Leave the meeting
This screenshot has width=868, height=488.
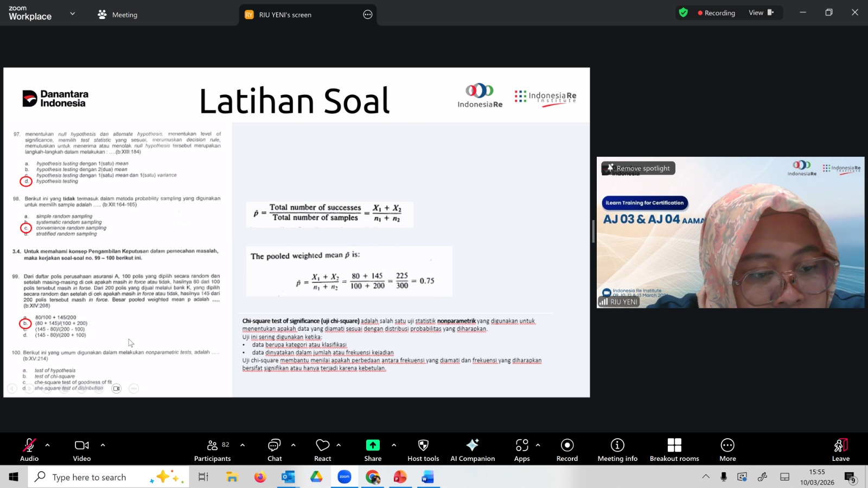pyautogui.click(x=840, y=450)
